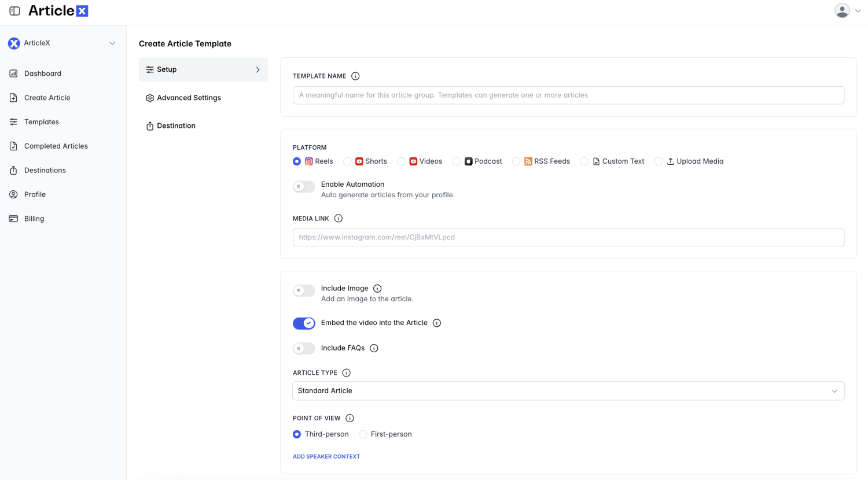This screenshot has width=868, height=480.
Task: Go to the Destination step
Action: 176,125
